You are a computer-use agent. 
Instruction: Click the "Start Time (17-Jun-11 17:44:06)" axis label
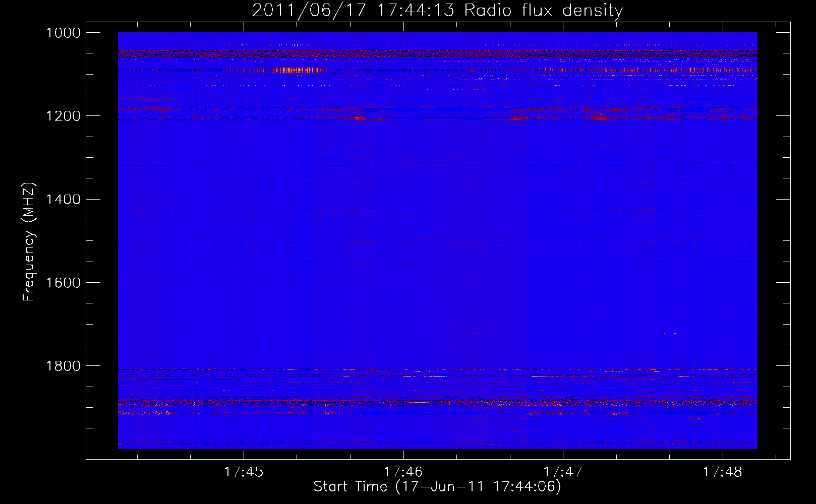coord(437,487)
